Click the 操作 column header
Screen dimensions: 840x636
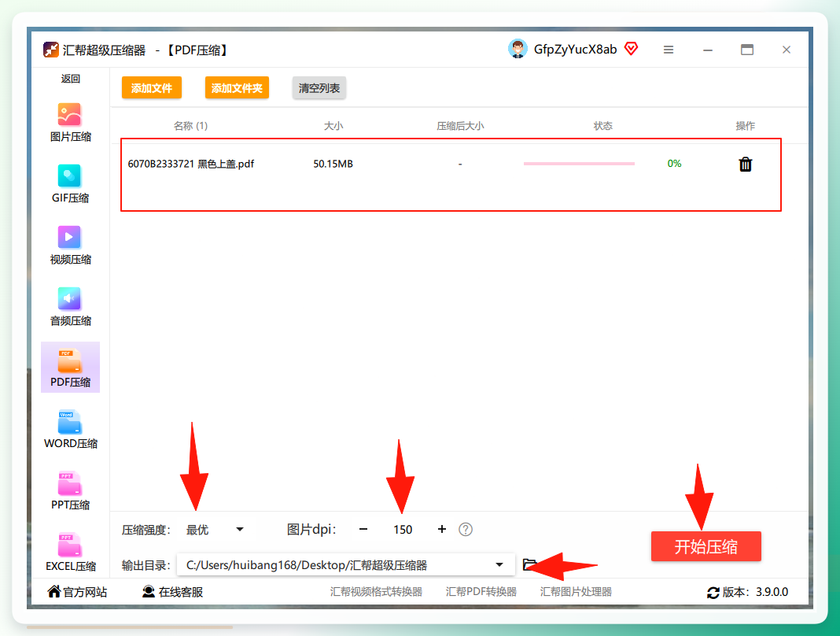click(x=745, y=126)
